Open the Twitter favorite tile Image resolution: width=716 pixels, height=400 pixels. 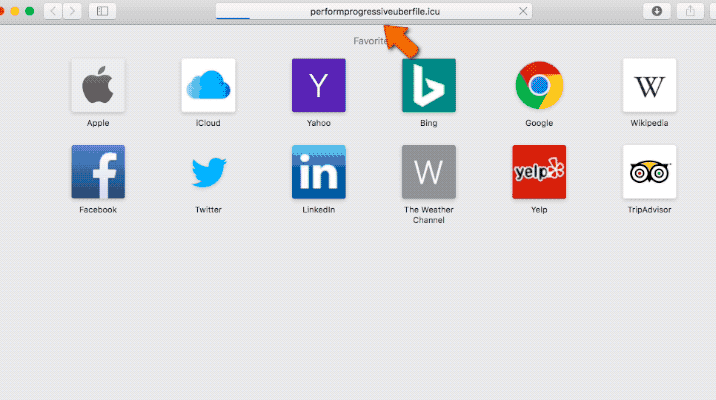[x=208, y=172]
